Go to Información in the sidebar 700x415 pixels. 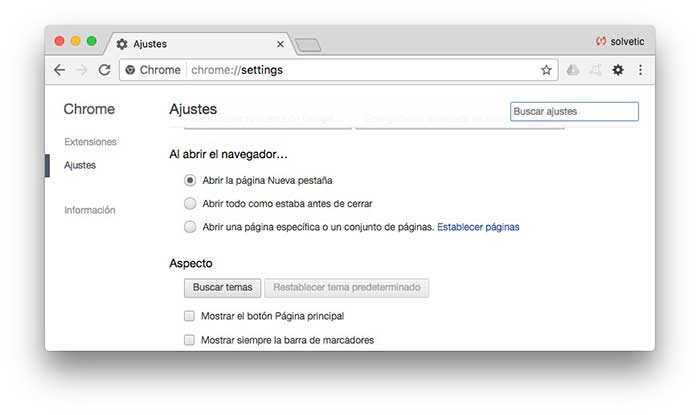90,210
